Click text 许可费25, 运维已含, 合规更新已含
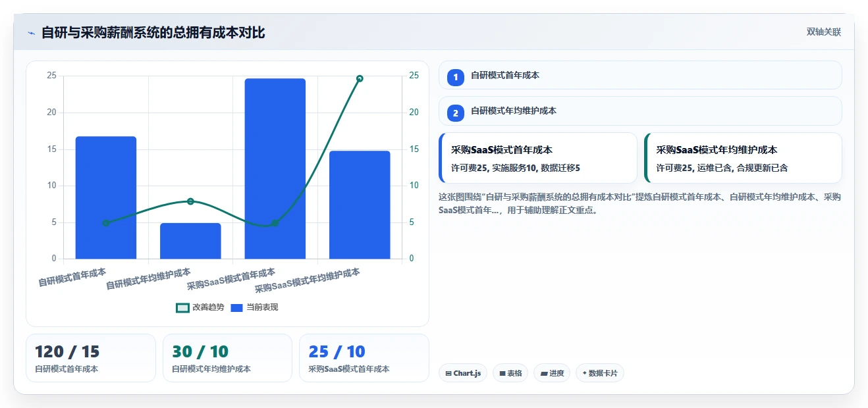The height and width of the screenshot is (408, 868). point(722,168)
